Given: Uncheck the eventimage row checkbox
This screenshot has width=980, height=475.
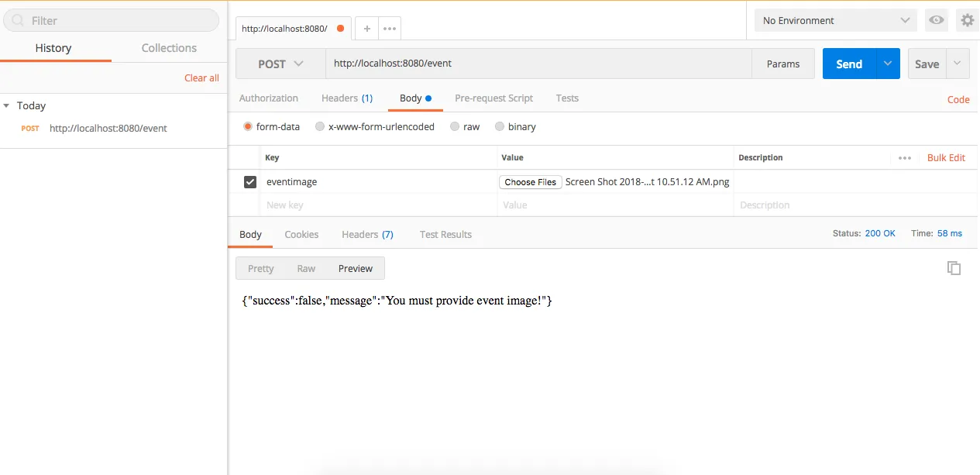Looking at the screenshot, I should [x=250, y=182].
